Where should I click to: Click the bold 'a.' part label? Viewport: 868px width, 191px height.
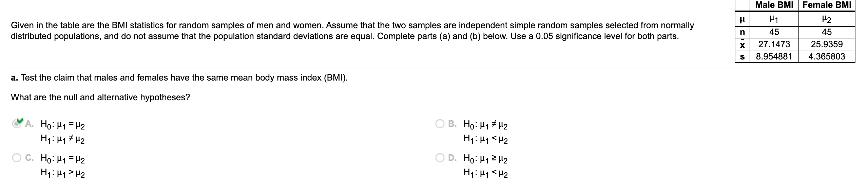tap(14, 78)
